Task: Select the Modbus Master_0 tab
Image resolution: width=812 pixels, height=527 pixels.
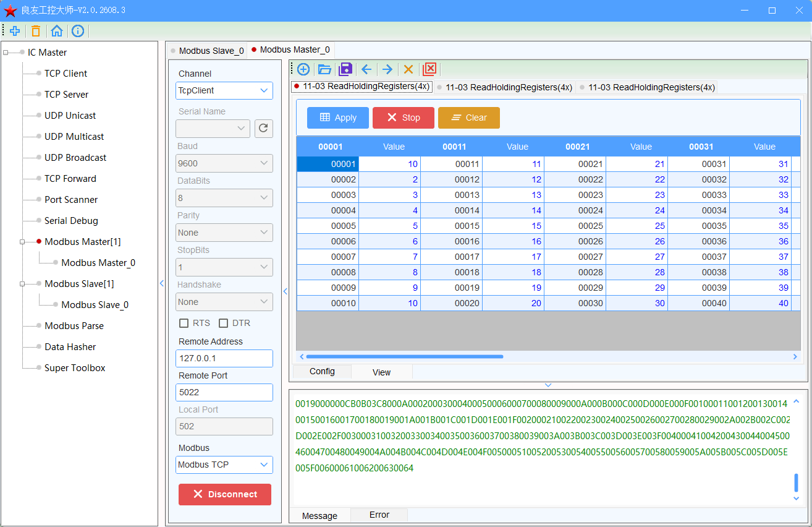Action: [291, 49]
